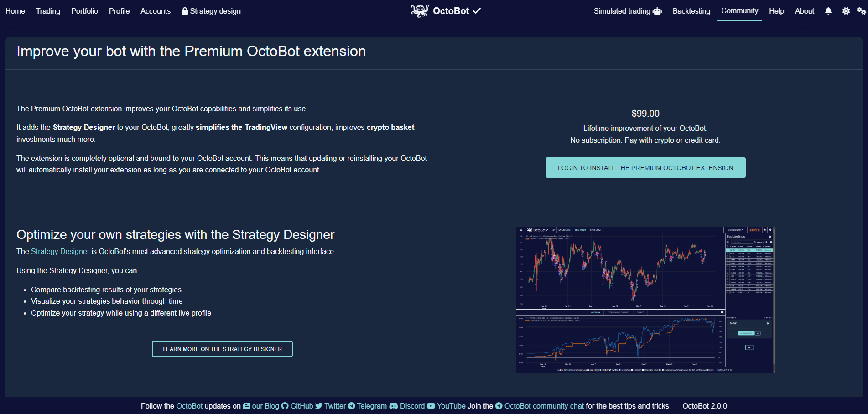Open the Accounts page
Viewport: 868px width, 414px height.
coord(156,11)
